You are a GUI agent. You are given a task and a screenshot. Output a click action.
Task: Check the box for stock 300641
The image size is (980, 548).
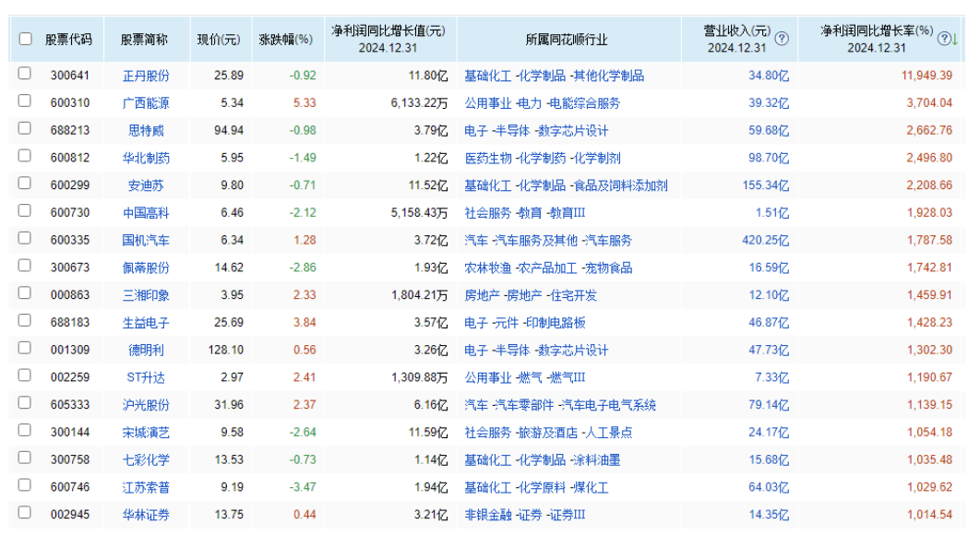[x=24, y=73]
